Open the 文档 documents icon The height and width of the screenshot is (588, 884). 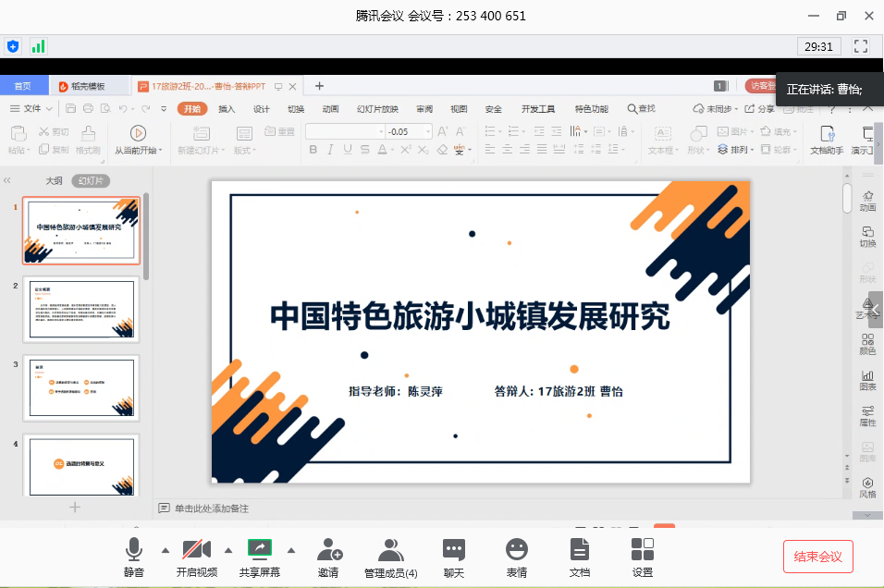[x=579, y=550]
